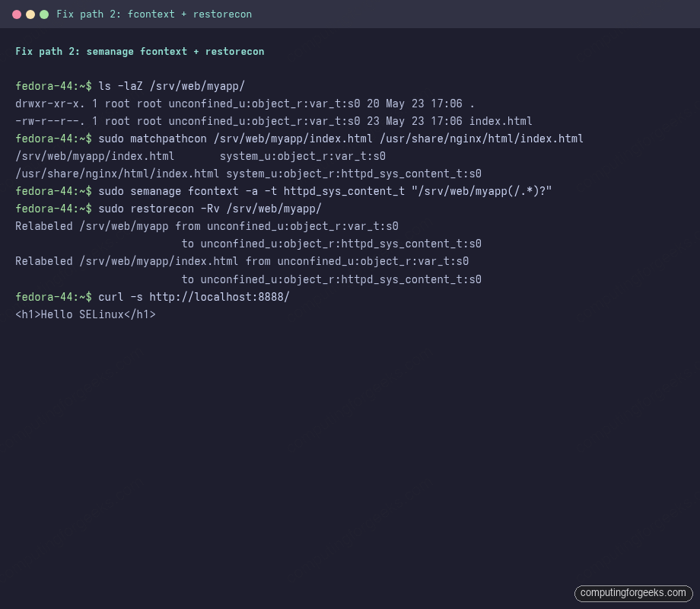Click the 'ls -laZ /srv/web/myapp/' command

click(171, 86)
